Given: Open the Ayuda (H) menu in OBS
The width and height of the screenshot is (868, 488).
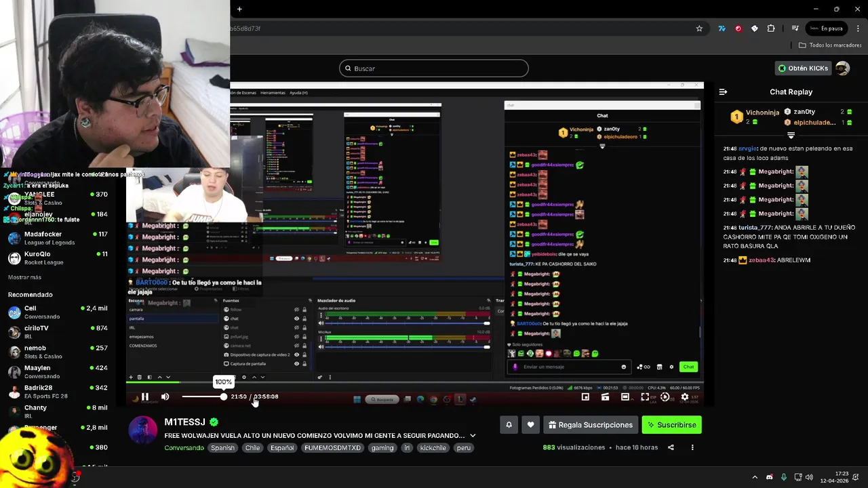Looking at the screenshot, I should click(298, 92).
